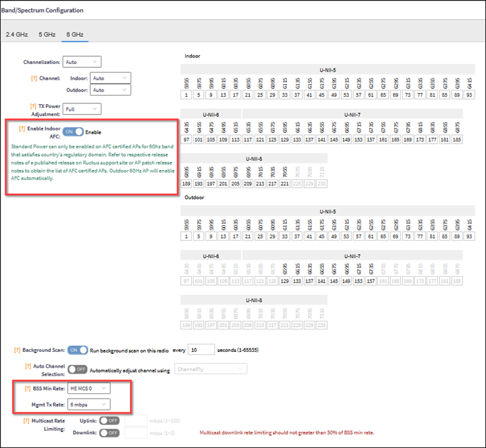The height and width of the screenshot is (448, 486).
Task: Select Indoor channel 113
Action: coord(235,139)
